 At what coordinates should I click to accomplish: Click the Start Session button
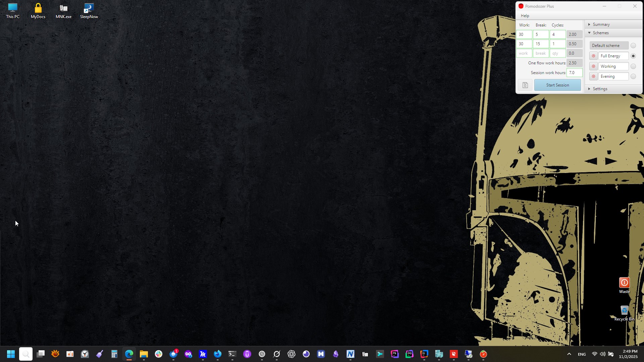click(557, 85)
